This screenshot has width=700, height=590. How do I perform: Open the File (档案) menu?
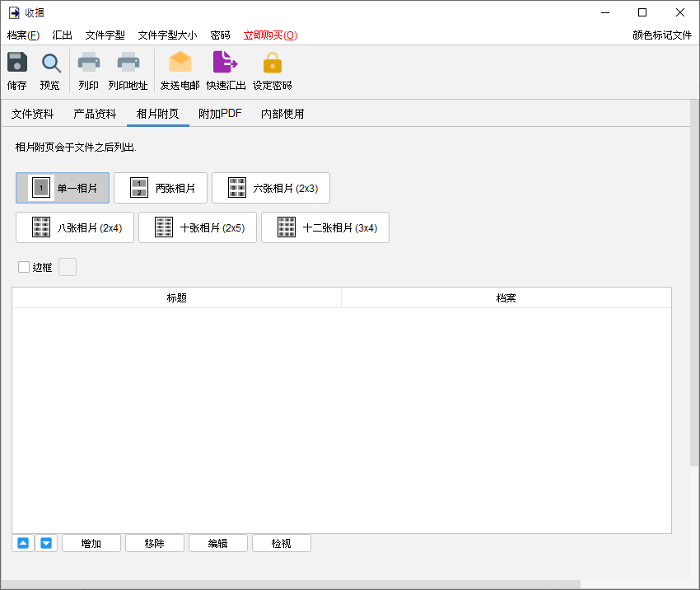point(23,35)
